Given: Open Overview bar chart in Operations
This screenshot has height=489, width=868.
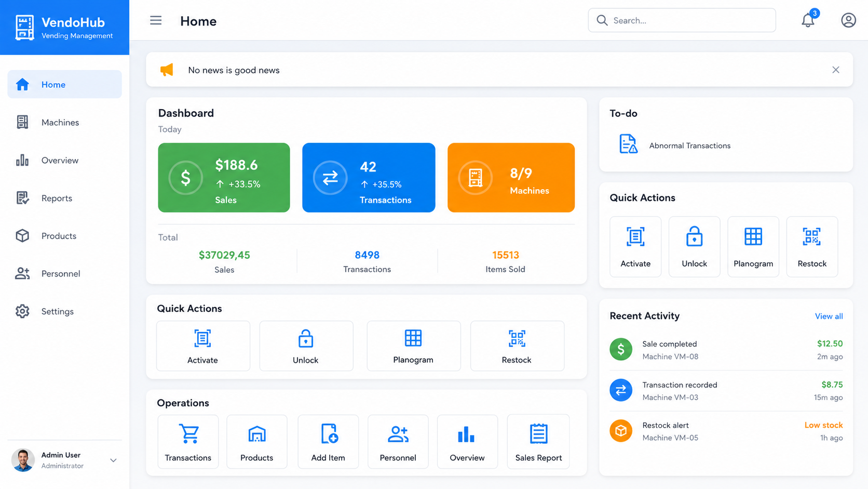Looking at the screenshot, I should 467,442.
